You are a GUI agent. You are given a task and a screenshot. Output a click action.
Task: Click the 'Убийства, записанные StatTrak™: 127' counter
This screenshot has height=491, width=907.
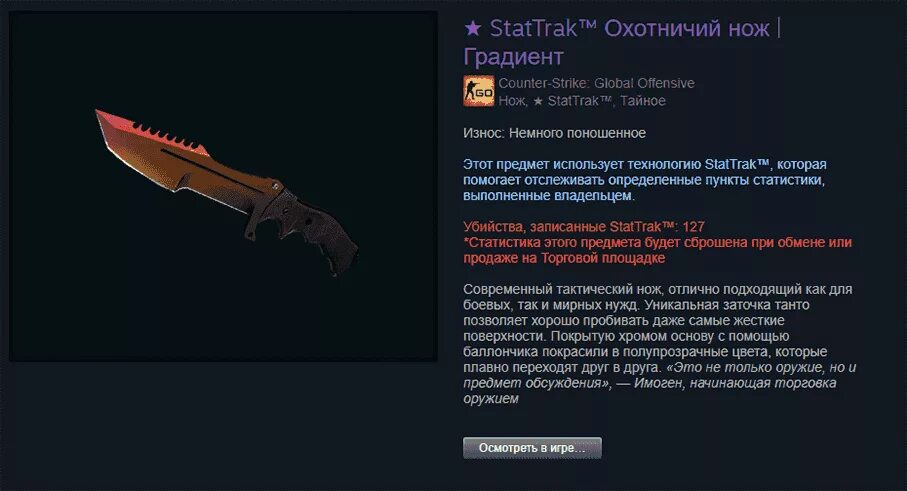pyautogui.click(x=584, y=227)
